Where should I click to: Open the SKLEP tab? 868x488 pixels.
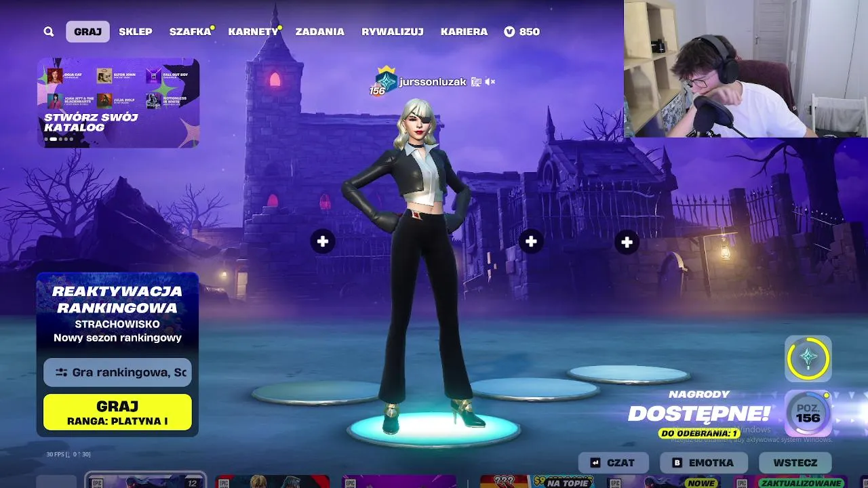pos(136,32)
